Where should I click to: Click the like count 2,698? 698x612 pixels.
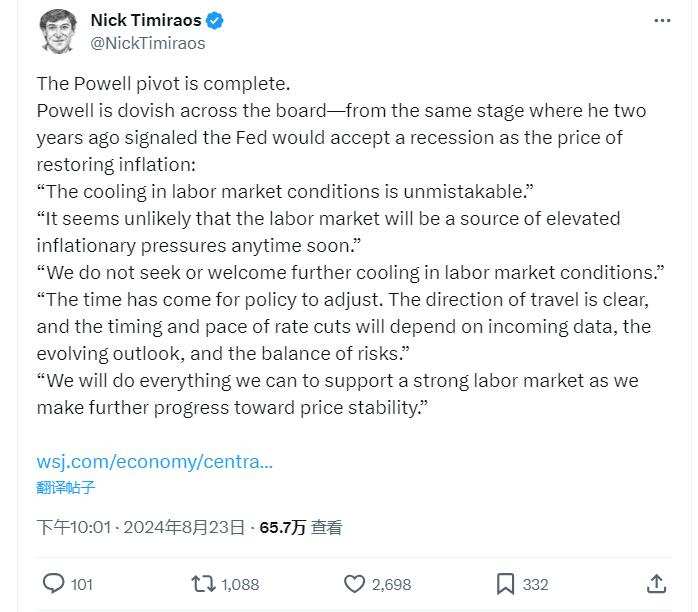coord(390,584)
